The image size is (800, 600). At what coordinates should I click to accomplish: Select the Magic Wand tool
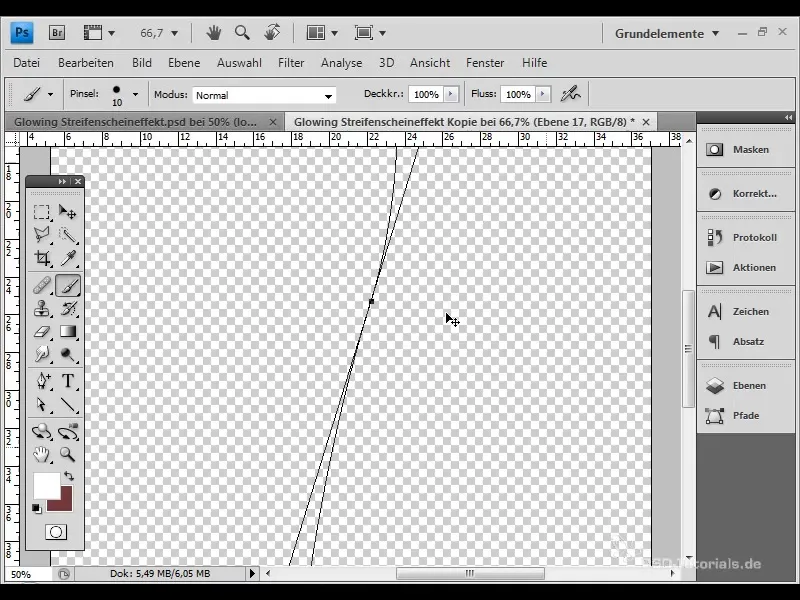coord(68,235)
